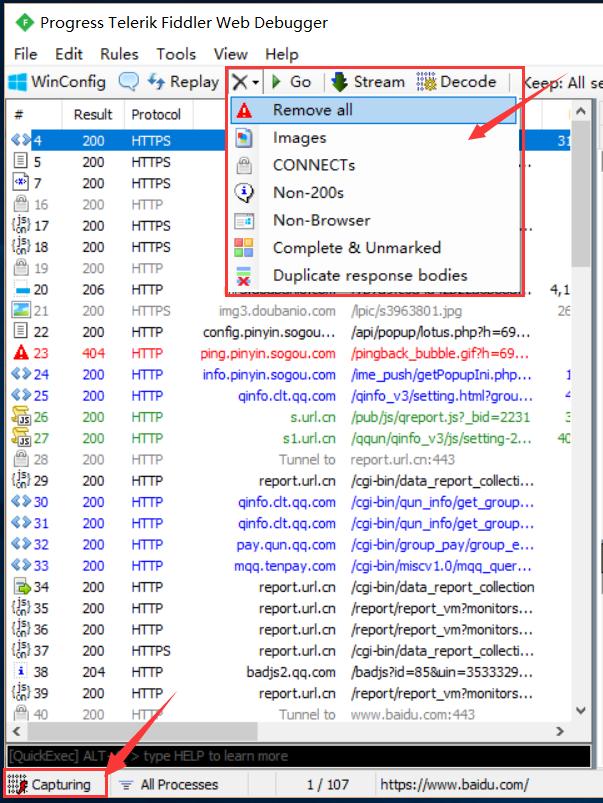This screenshot has height=803, width=603.
Task: Click the Replay arrows icon
Action: tap(156, 81)
